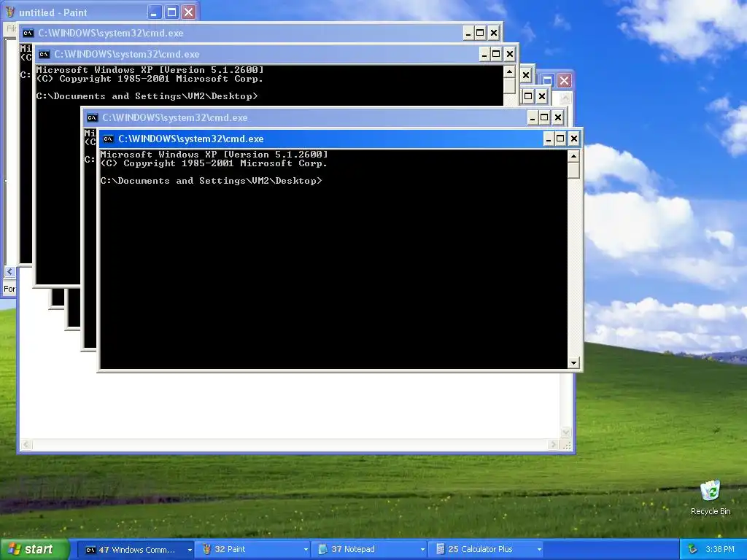
Task: Click the vertical scrollbar thumb in the active cmd window
Action: click(573, 171)
